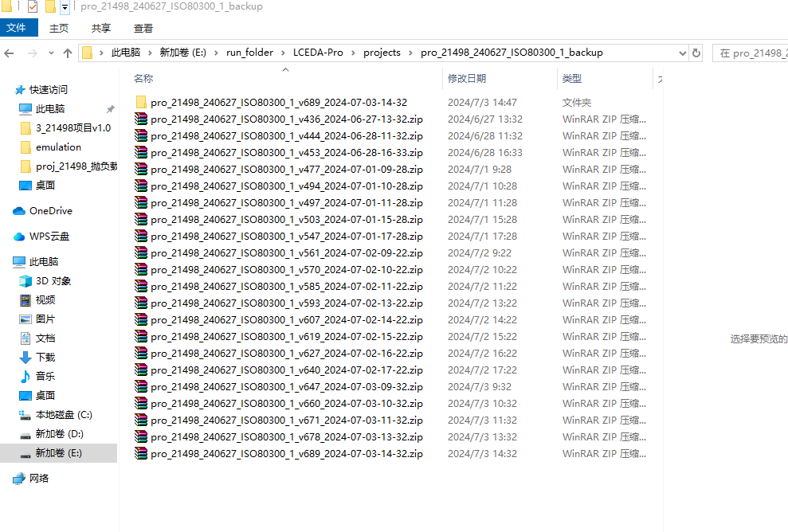
Task: Click the WinRAR icon of v494 zip
Action: pos(141,186)
